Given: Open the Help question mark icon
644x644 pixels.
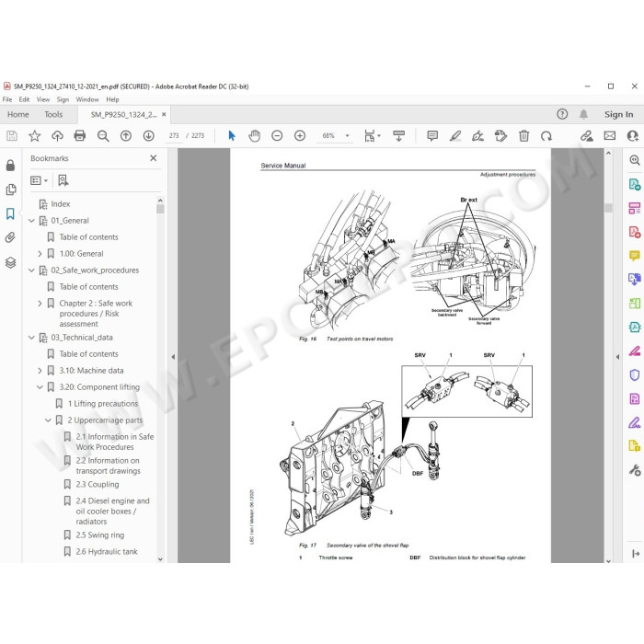Looking at the screenshot, I should (562, 114).
